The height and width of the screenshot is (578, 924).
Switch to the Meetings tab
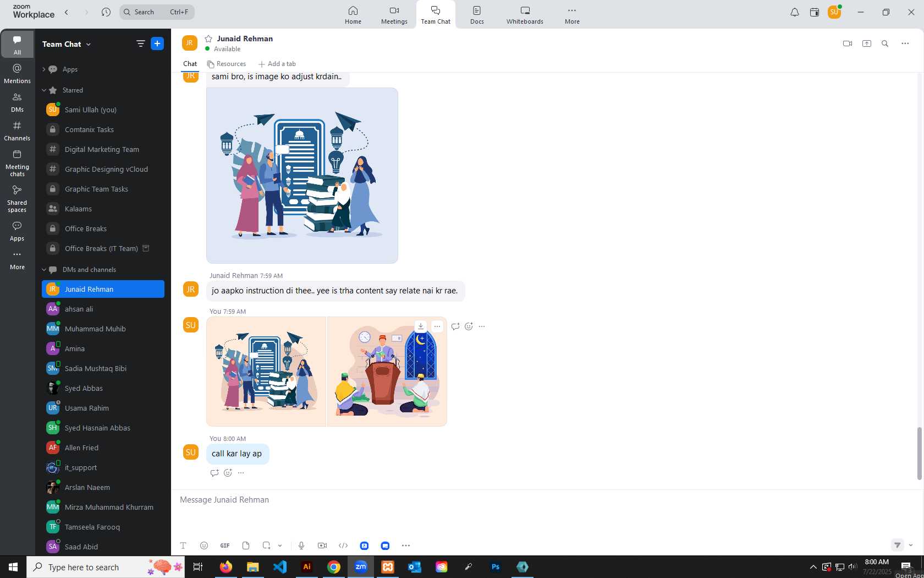click(394, 15)
